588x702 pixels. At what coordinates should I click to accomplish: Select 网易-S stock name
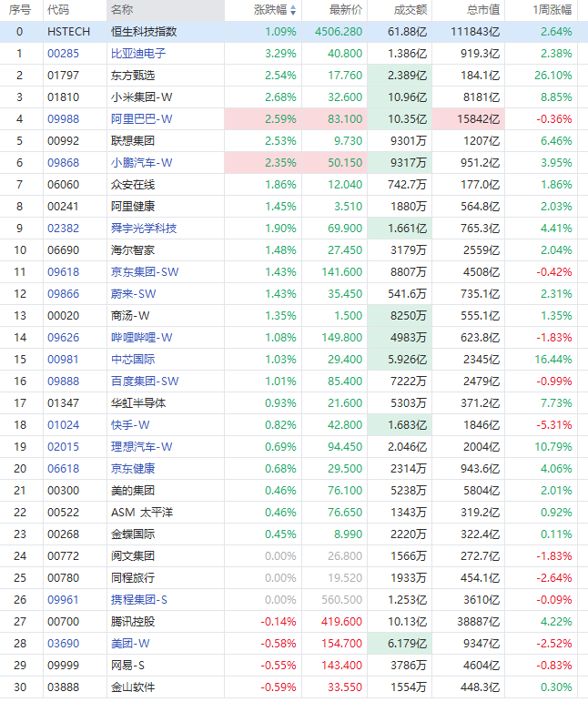click(127, 666)
